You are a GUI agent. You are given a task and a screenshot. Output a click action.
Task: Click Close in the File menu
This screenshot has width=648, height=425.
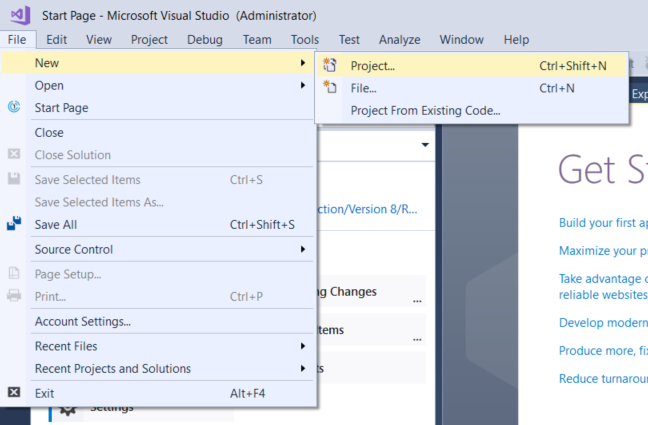[x=49, y=132]
